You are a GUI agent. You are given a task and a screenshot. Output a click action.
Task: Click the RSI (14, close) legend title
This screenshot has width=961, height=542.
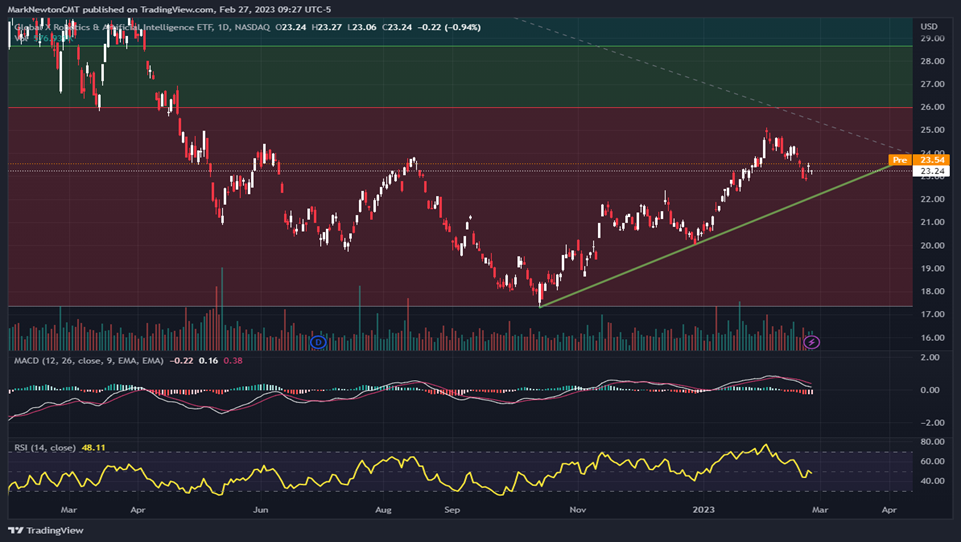point(45,448)
